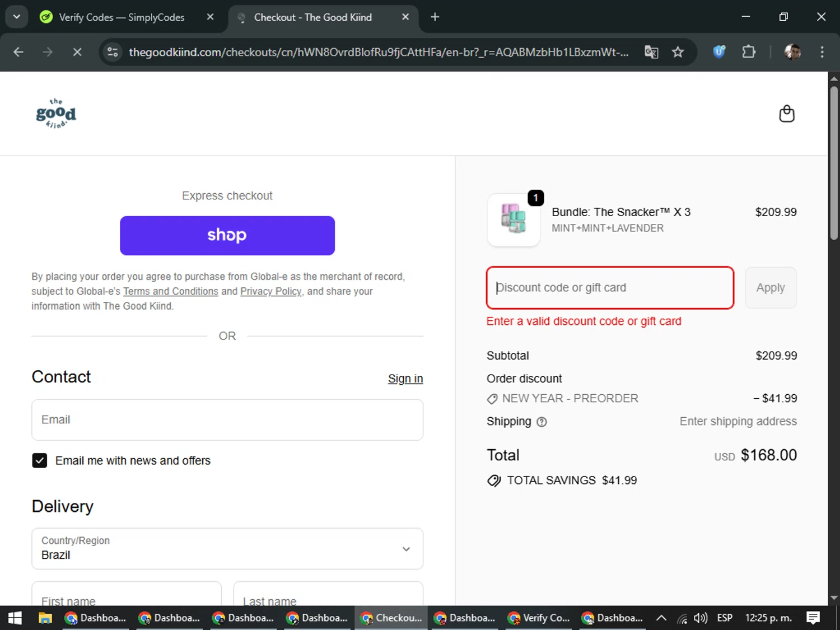This screenshot has height=630, width=840.
Task: Open the notification center icon
Action: [x=813, y=618]
